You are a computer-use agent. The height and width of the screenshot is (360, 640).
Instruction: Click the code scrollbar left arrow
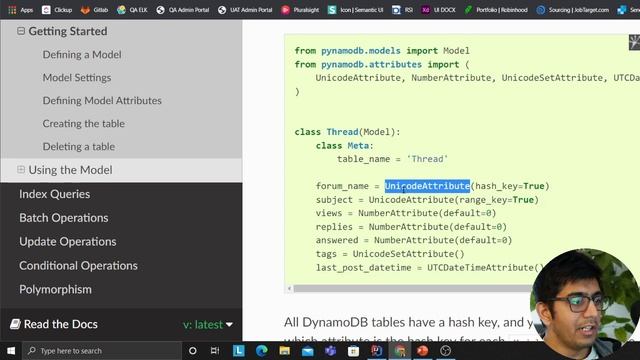click(x=289, y=289)
